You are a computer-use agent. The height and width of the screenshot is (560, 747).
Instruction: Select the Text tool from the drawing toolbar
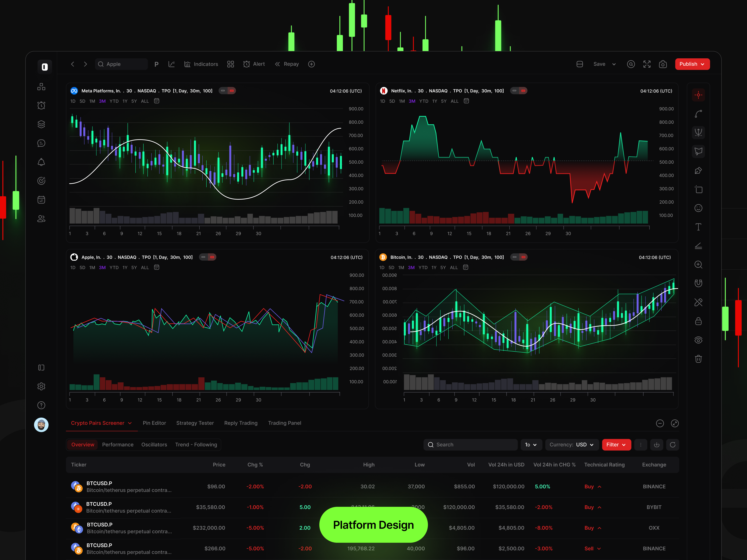698,227
